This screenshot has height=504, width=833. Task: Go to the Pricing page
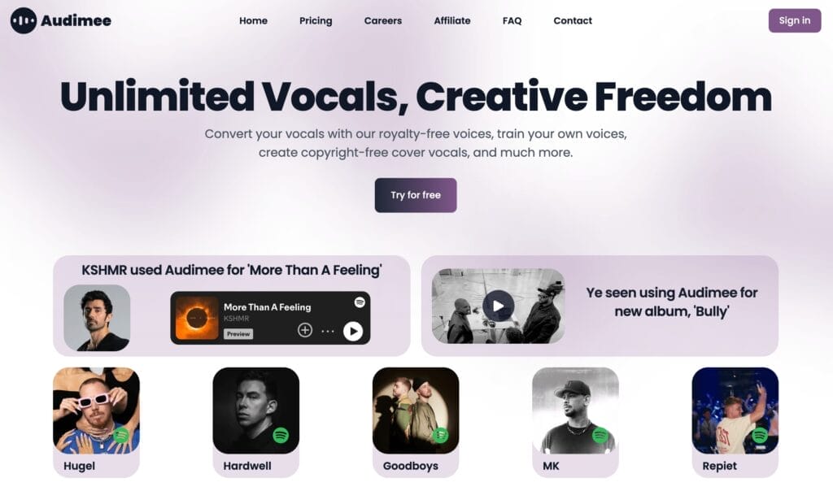[316, 20]
